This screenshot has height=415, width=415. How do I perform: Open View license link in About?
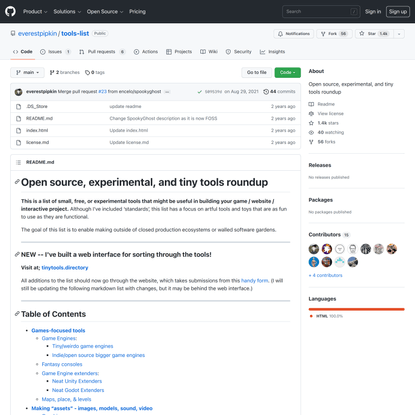[326, 113]
